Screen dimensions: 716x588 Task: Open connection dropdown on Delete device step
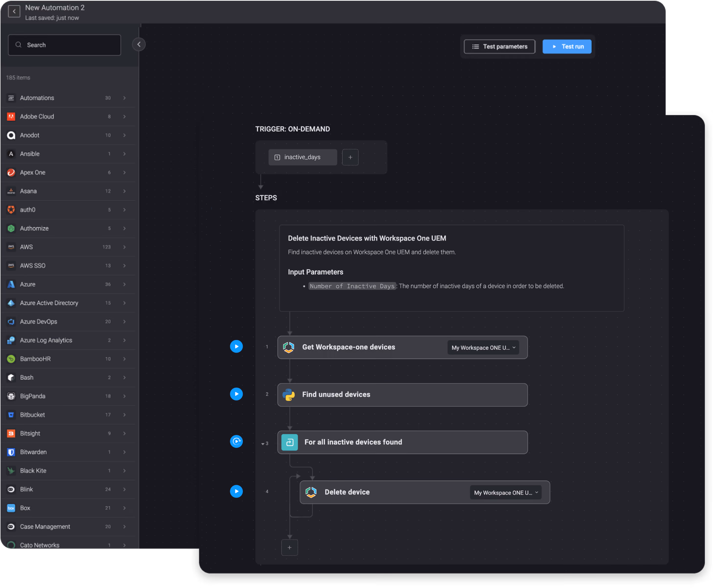(505, 492)
